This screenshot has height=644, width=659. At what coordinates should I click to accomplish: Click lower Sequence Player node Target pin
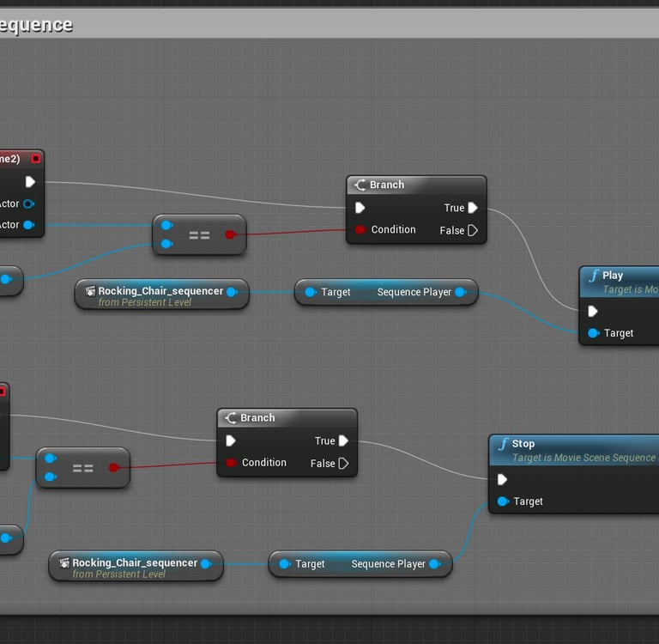pos(285,564)
